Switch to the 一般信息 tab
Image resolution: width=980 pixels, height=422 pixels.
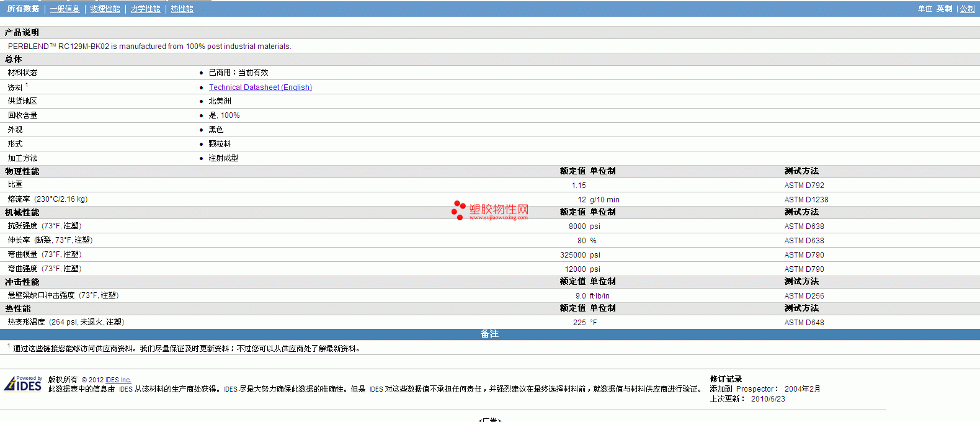coord(65,9)
